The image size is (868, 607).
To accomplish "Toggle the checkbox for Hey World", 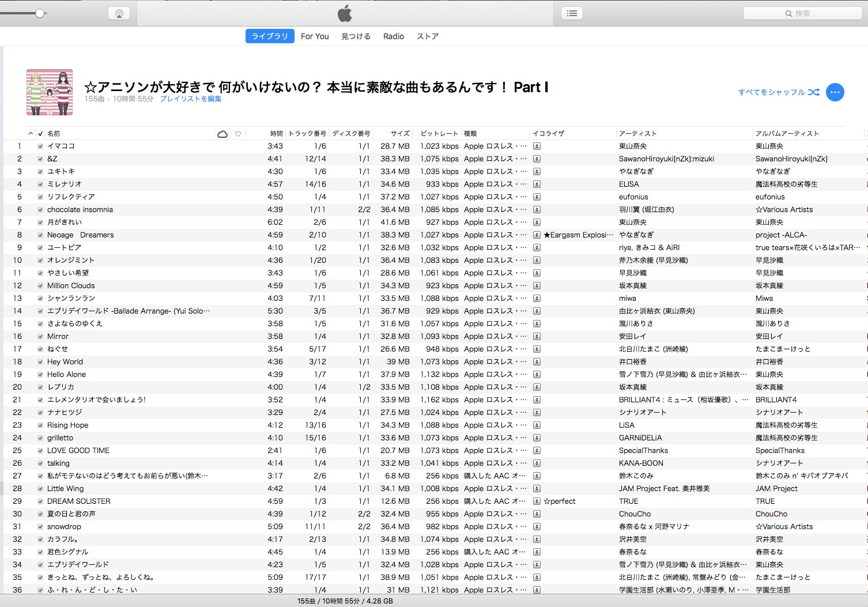I will [x=40, y=362].
